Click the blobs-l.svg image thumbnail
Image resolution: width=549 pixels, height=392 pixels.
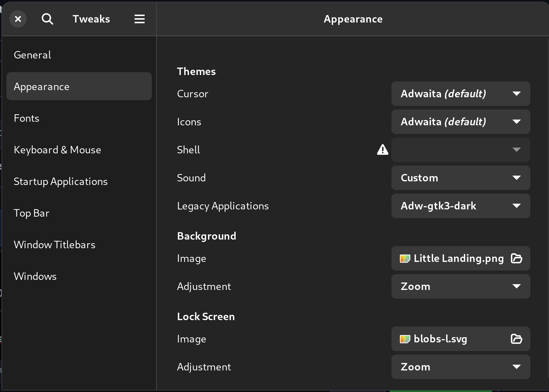405,339
